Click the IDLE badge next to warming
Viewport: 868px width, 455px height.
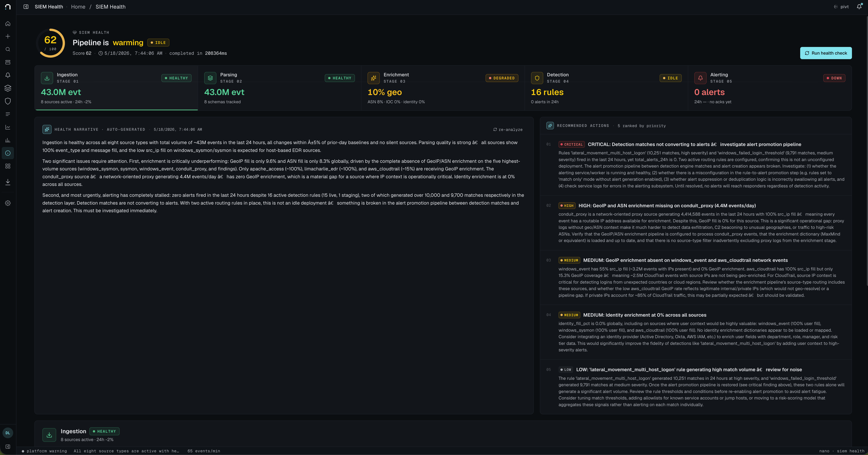click(x=158, y=43)
